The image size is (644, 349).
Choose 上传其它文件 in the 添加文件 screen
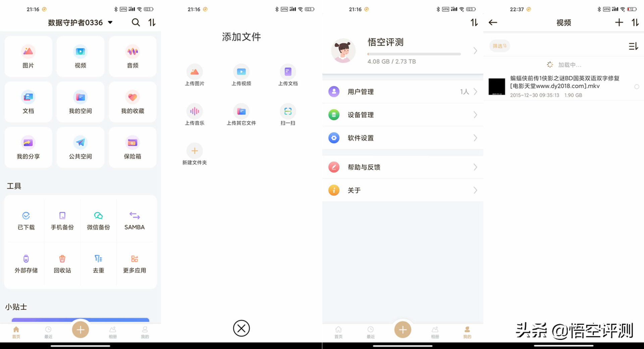pyautogui.click(x=241, y=115)
